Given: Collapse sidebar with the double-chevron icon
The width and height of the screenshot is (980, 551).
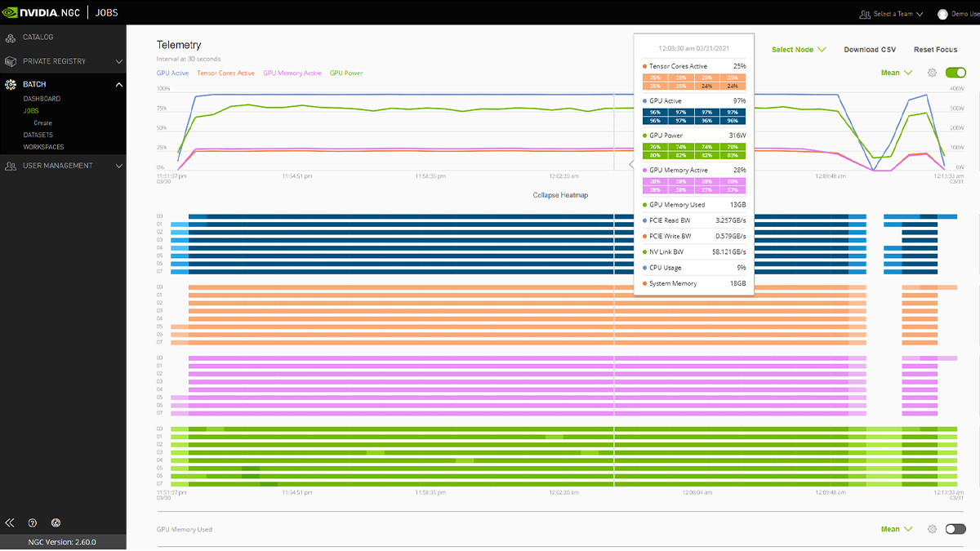Looking at the screenshot, I should (x=10, y=522).
